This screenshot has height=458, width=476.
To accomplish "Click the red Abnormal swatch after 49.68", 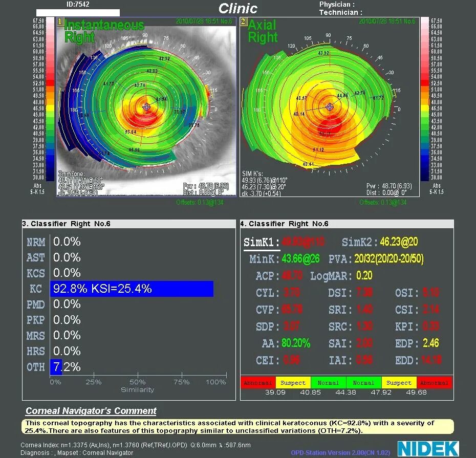I will (x=435, y=383).
